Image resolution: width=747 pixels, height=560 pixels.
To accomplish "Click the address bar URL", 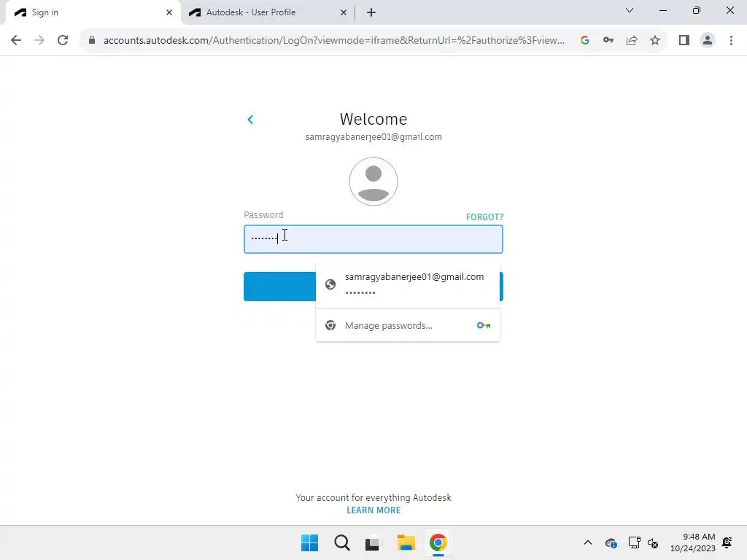I will point(333,40).
